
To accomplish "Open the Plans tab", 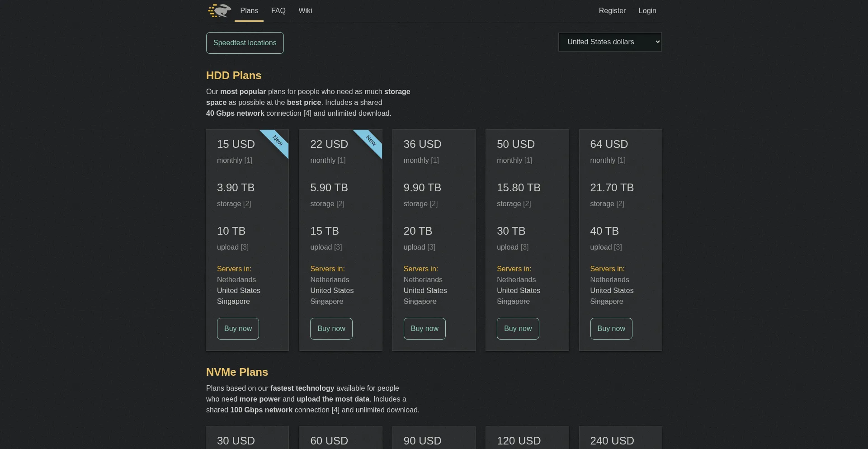I will tap(249, 10).
